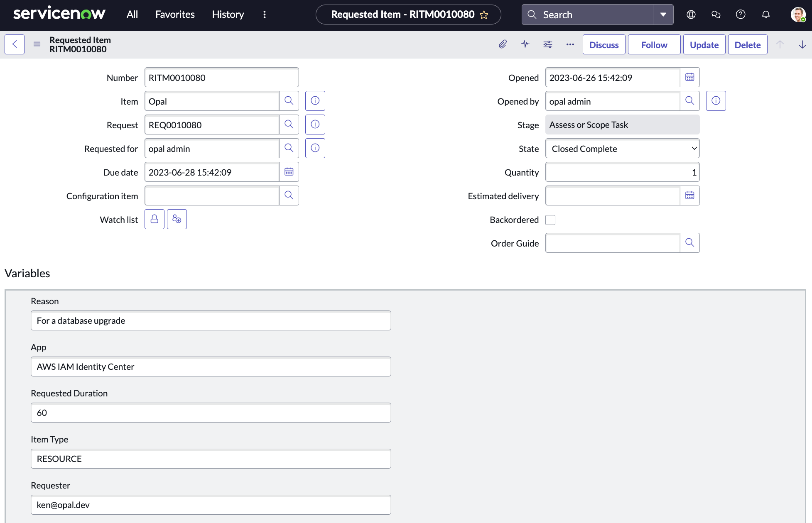Toggle the Backordered checkbox
Image resolution: width=812 pixels, height=523 pixels.
pos(550,220)
